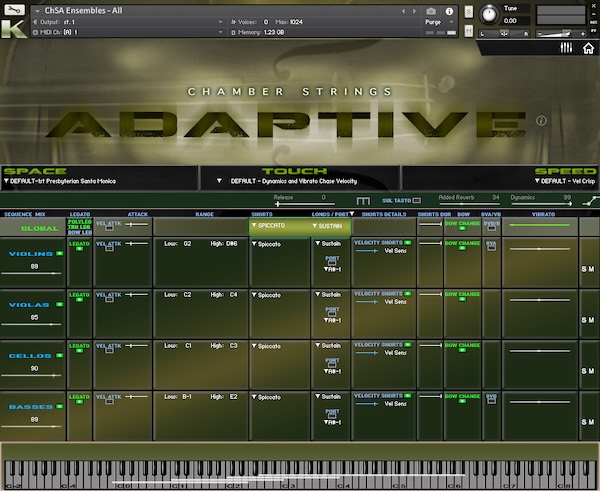Toggle the Cellos section enable light
The width and height of the screenshot is (600, 491).
tap(59, 355)
